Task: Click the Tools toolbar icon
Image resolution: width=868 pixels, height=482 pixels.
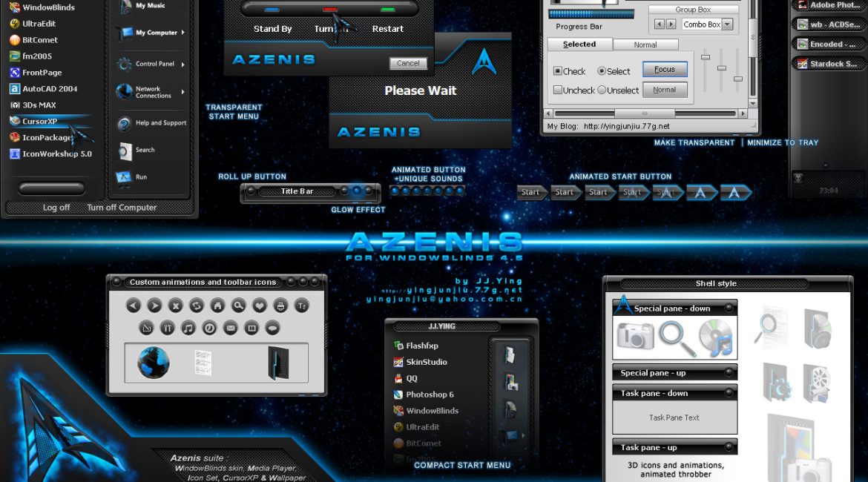Action: pos(168,329)
